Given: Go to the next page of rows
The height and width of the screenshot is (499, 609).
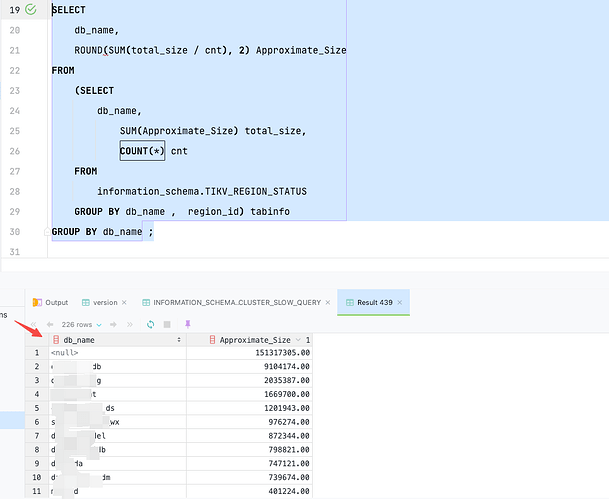Looking at the screenshot, I should coord(112,324).
